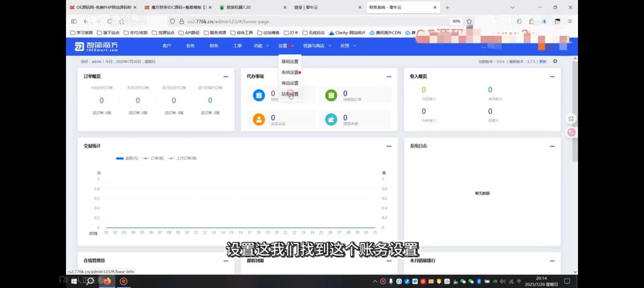Select 基础设置 from the 设置 menu
The height and width of the screenshot is (288, 644).
(x=290, y=62)
